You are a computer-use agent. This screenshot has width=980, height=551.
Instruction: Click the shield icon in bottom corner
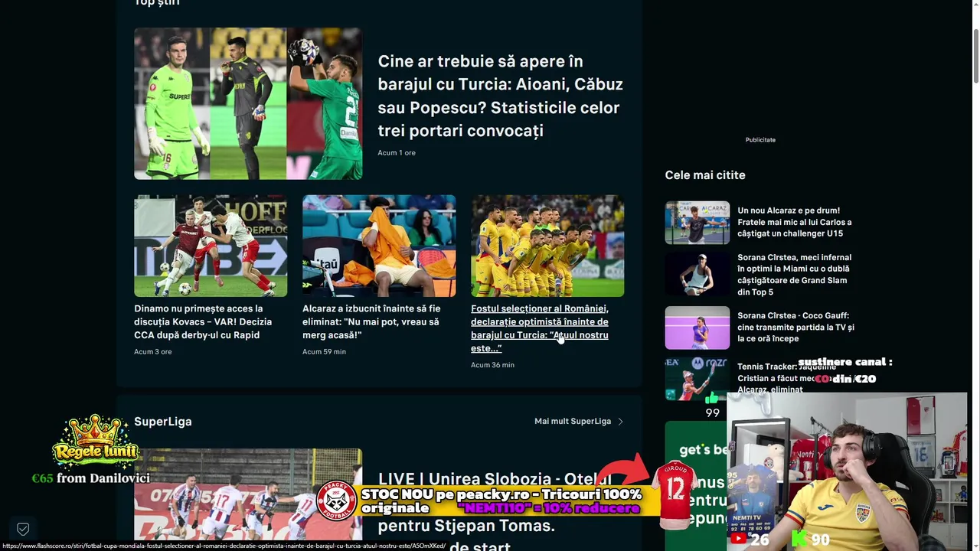23,529
